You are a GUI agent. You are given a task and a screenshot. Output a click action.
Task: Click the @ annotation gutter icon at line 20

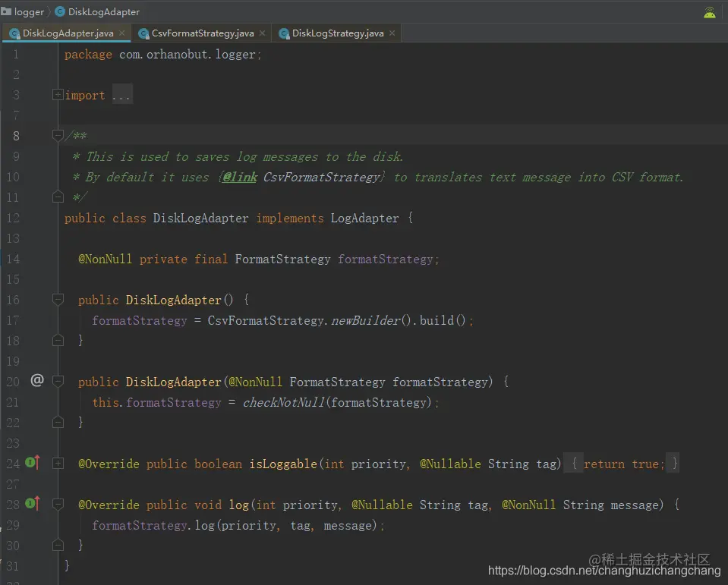[37, 380]
